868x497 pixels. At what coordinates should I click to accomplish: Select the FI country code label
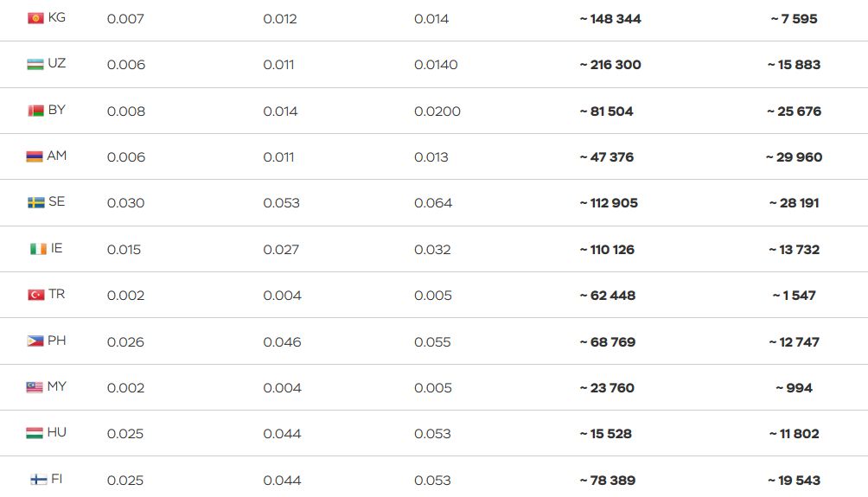point(56,479)
